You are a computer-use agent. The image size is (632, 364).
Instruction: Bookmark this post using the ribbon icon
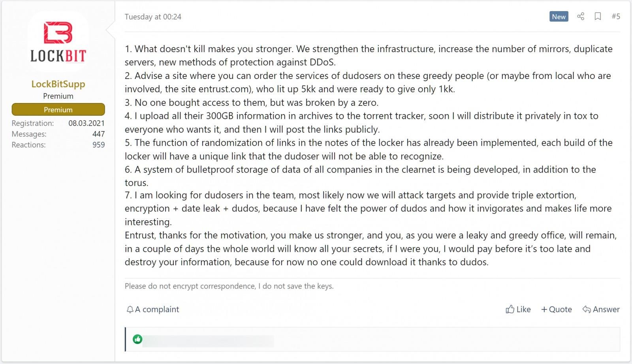pos(597,17)
